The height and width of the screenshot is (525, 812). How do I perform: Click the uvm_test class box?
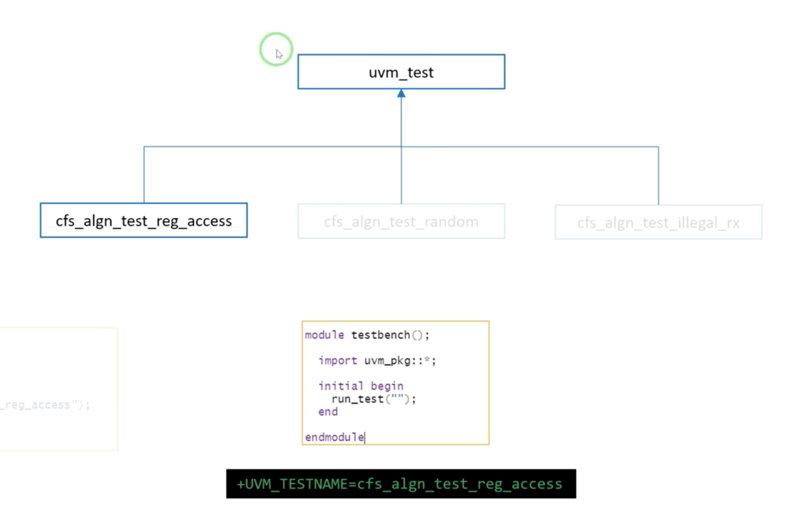[x=401, y=72]
